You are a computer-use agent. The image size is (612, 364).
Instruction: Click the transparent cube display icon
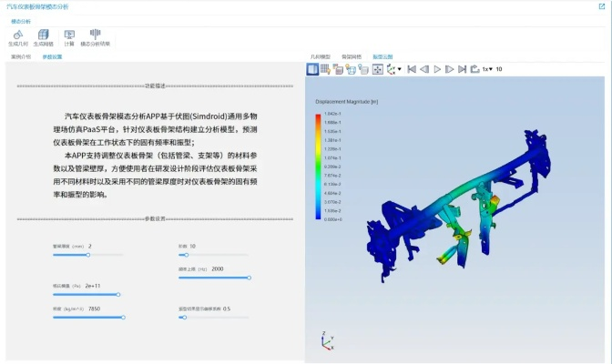point(363,69)
